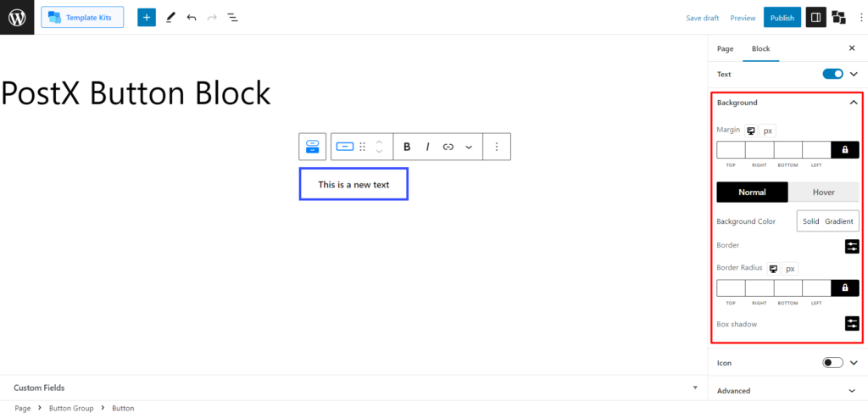Change the Border Radius px unit
This screenshot has width=868, height=413.
pyautogui.click(x=791, y=269)
